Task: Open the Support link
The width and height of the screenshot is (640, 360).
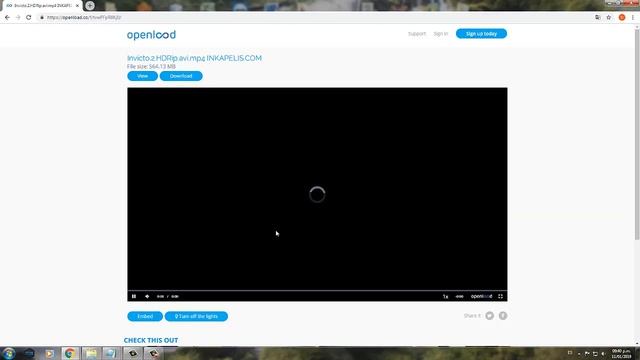Action: (x=417, y=34)
